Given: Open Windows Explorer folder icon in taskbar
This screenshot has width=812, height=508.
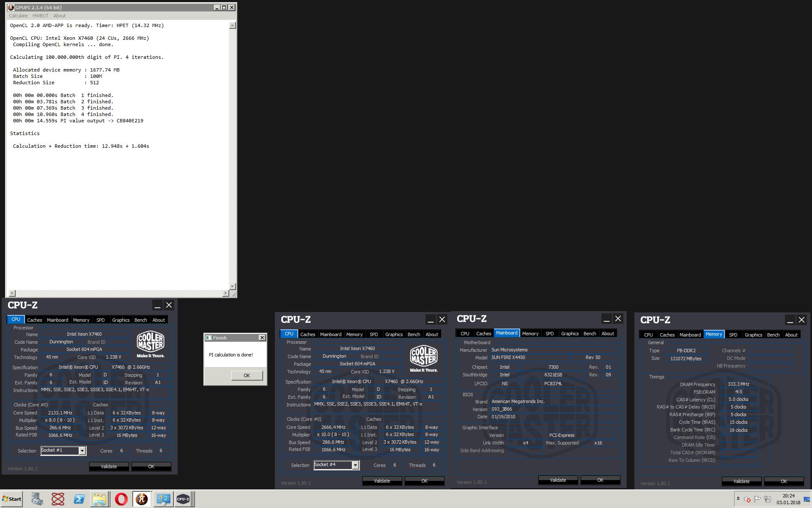Looking at the screenshot, I should [99, 499].
